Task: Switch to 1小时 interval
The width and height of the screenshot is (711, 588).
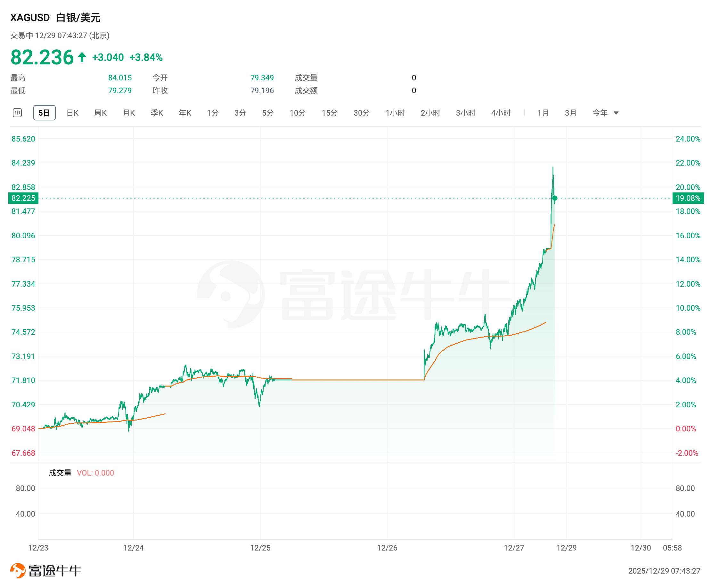Action: pos(395,113)
